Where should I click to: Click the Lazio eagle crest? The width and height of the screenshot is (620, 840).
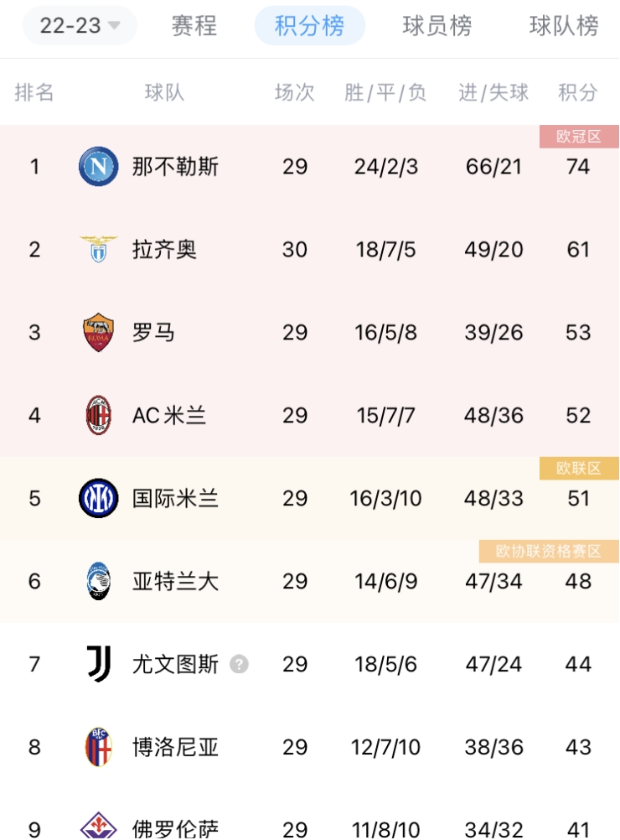99,249
